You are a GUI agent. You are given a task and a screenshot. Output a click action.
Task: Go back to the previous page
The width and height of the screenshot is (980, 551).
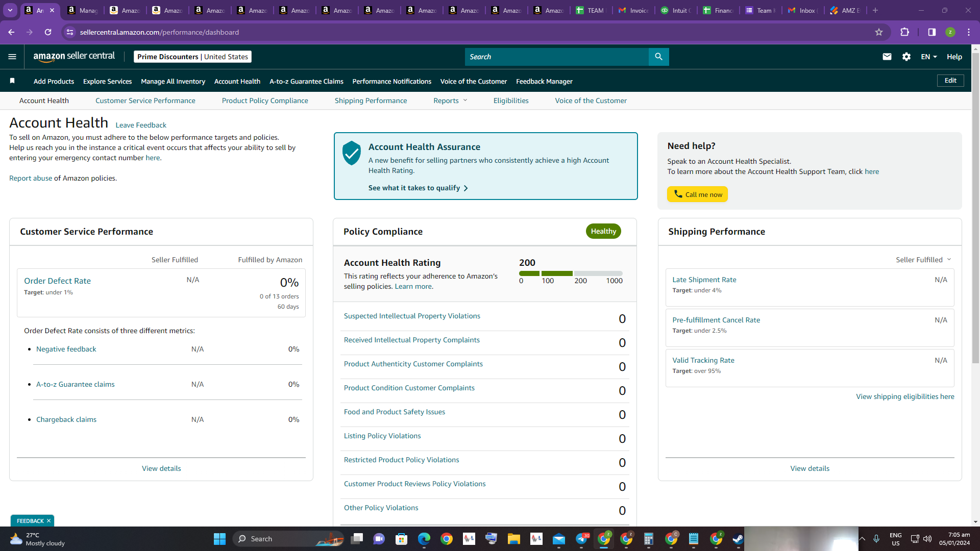pyautogui.click(x=11, y=32)
